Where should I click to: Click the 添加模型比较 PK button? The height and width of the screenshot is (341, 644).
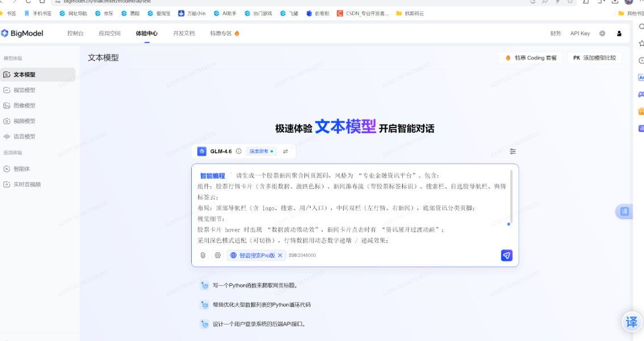tap(594, 58)
